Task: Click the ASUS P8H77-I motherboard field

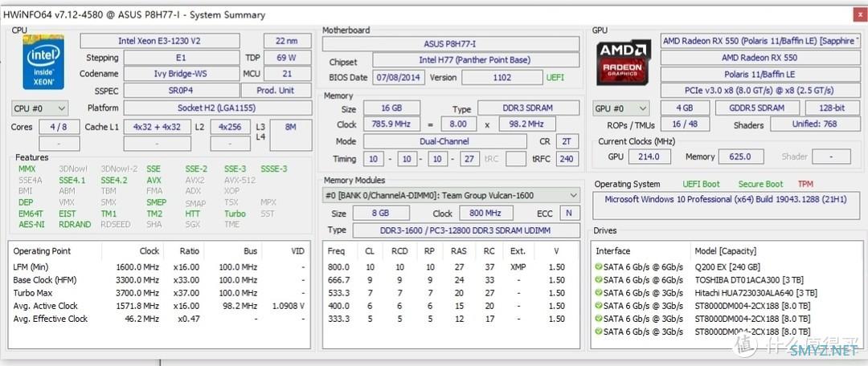Action: coord(451,43)
